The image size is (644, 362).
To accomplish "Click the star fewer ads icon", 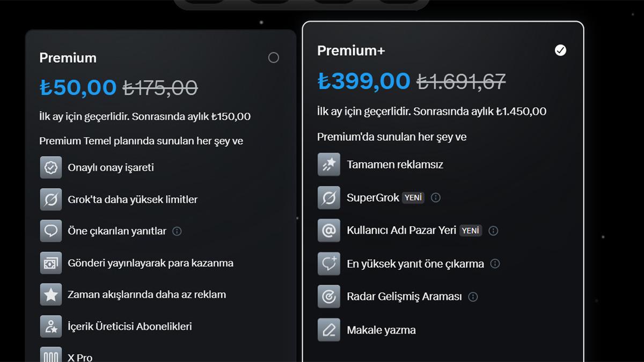I will tap(51, 294).
